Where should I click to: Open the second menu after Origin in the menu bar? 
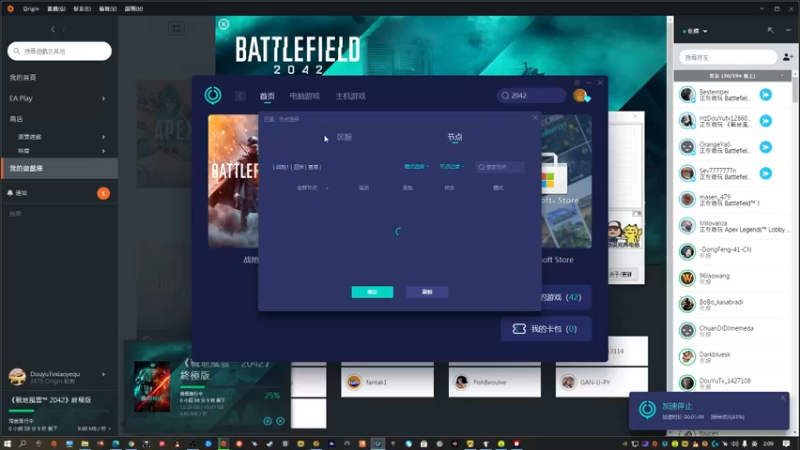[56, 9]
